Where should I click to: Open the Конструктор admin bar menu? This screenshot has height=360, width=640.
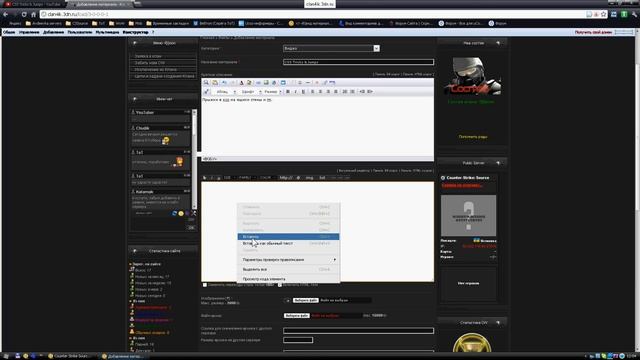136,32
